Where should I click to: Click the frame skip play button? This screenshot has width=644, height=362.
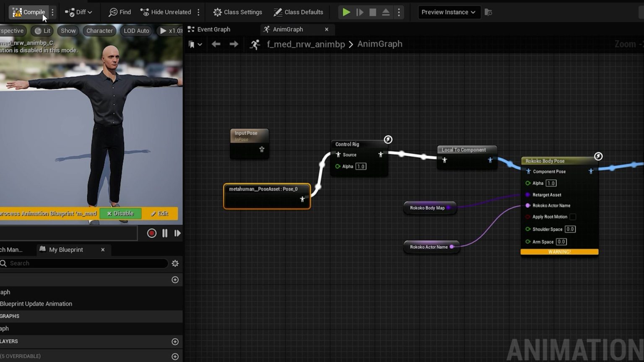tap(360, 12)
